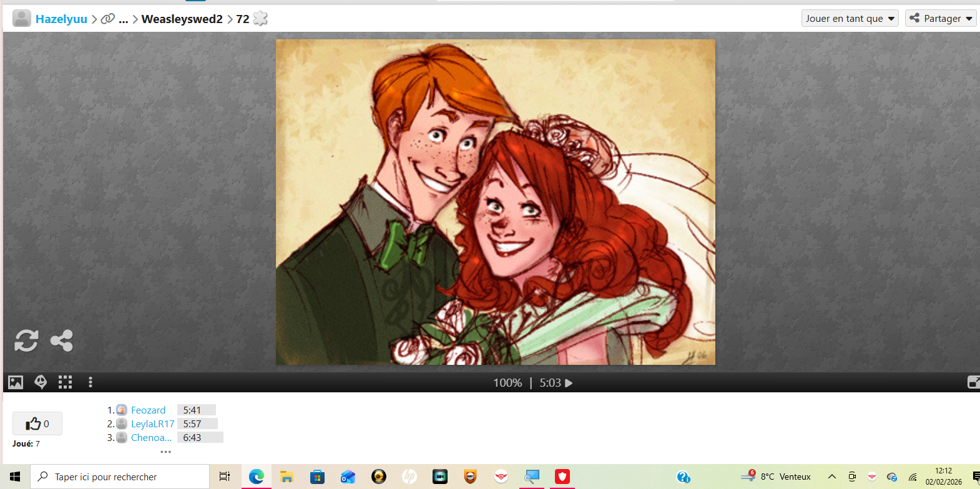Toggle the ghost image icon

41,382
